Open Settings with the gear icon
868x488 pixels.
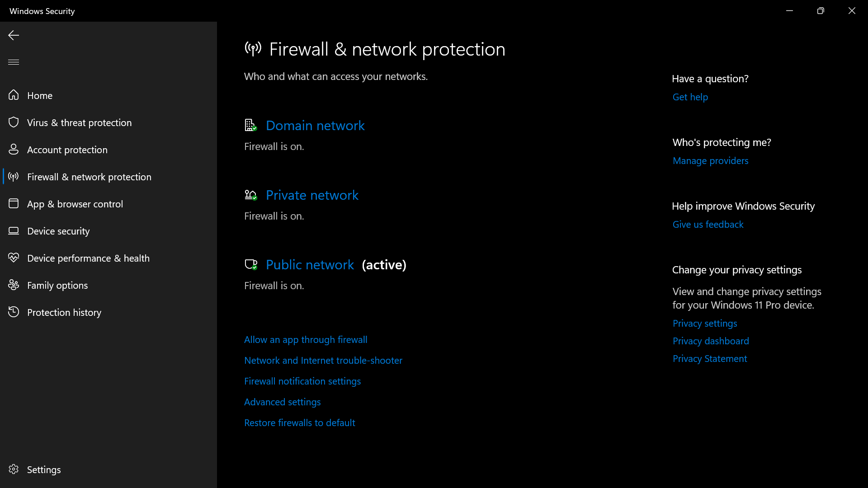coord(14,469)
